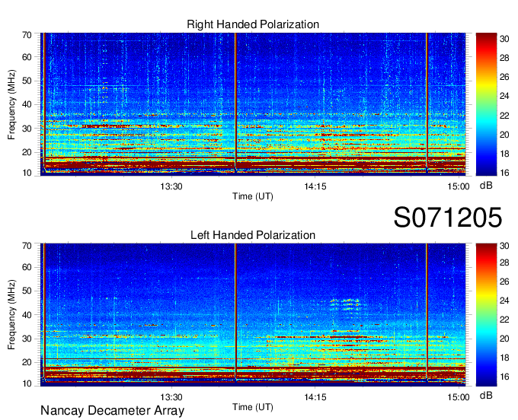The height and width of the screenshot is (420, 518).
Task: Click the 50 MHz tick label on Left Handed plot
Action: pos(27,291)
